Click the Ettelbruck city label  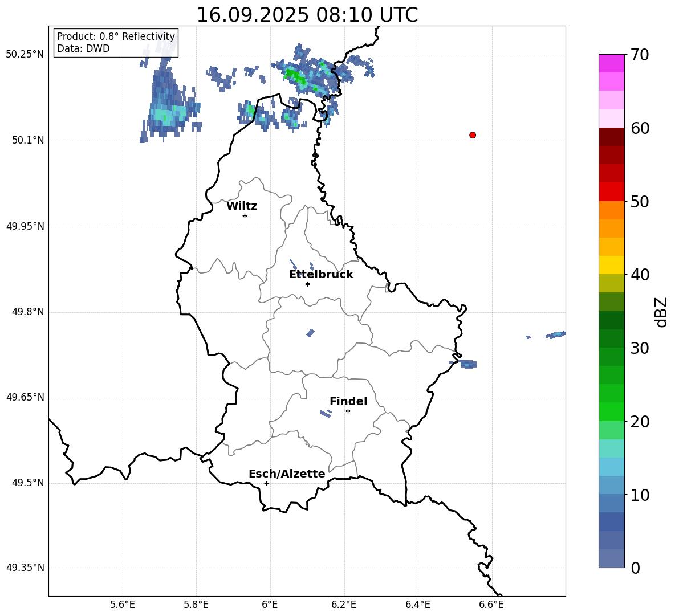point(321,275)
